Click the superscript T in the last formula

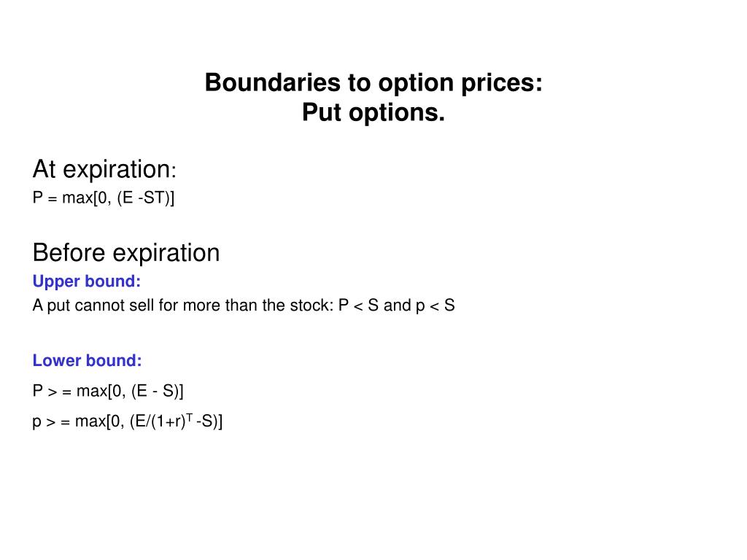(189, 417)
